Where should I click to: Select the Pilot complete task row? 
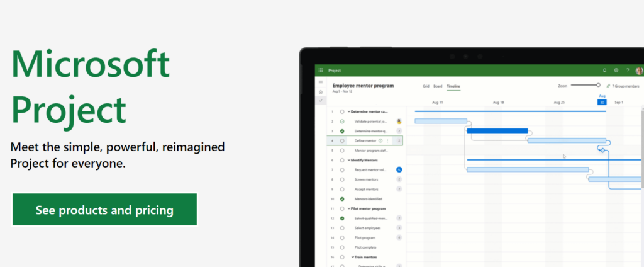(365, 247)
